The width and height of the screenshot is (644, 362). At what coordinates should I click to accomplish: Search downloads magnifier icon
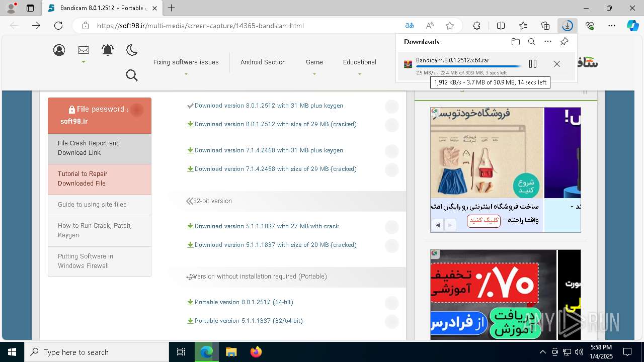coord(532,42)
